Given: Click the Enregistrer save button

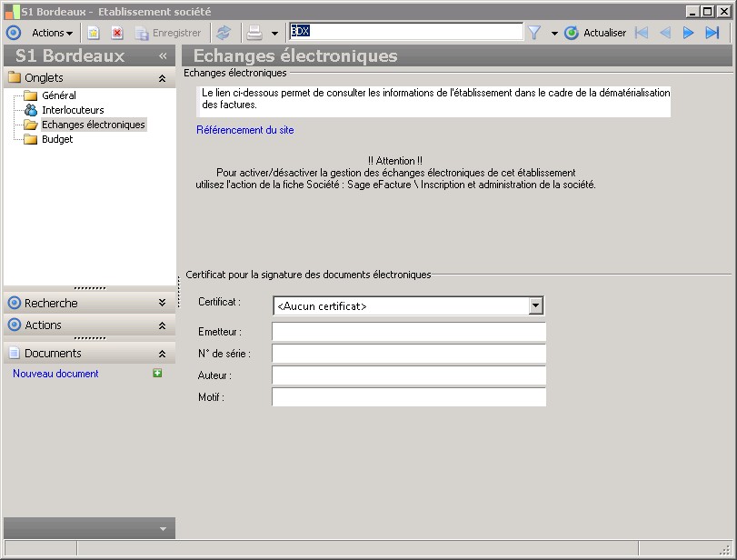Looking at the screenshot, I should tap(168, 33).
